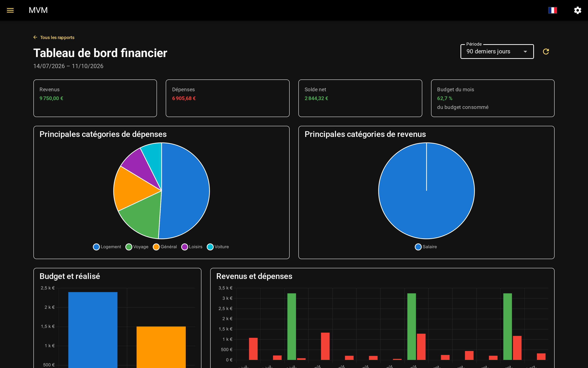Click the 9 750,00 € revenue value
588x368 pixels.
pos(51,98)
